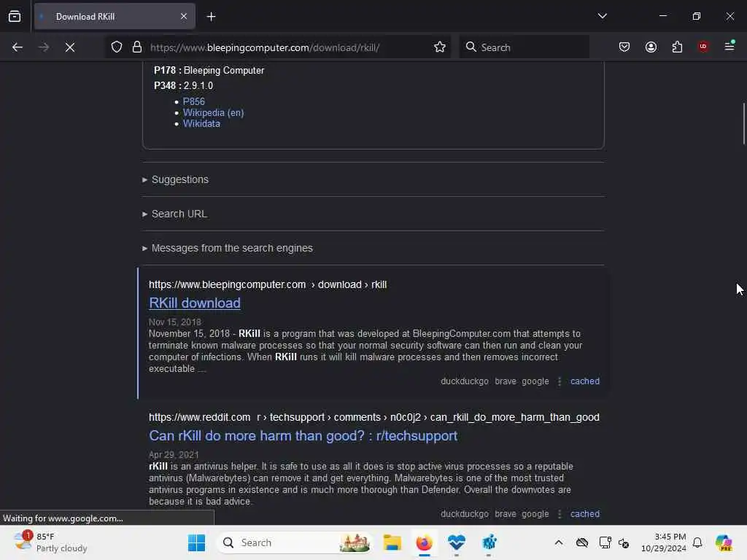Click the forward navigation arrow
This screenshot has width=747, height=560.
[44, 47]
